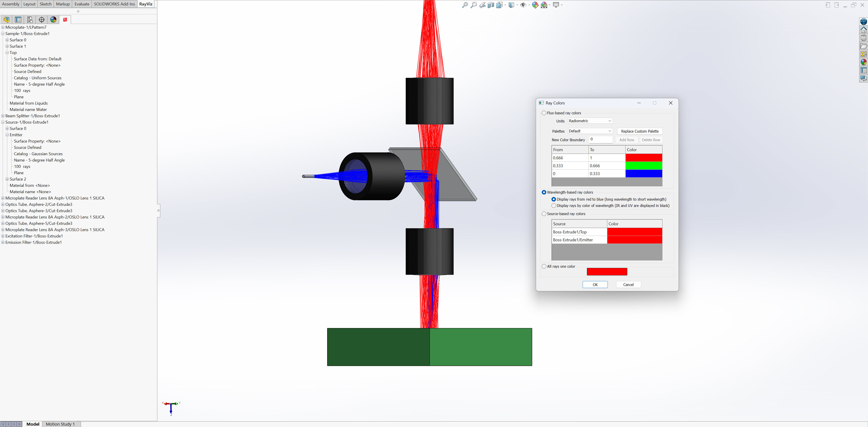Open the Units Radiometric dropdown
The height and width of the screenshot is (427, 868).
click(x=590, y=121)
